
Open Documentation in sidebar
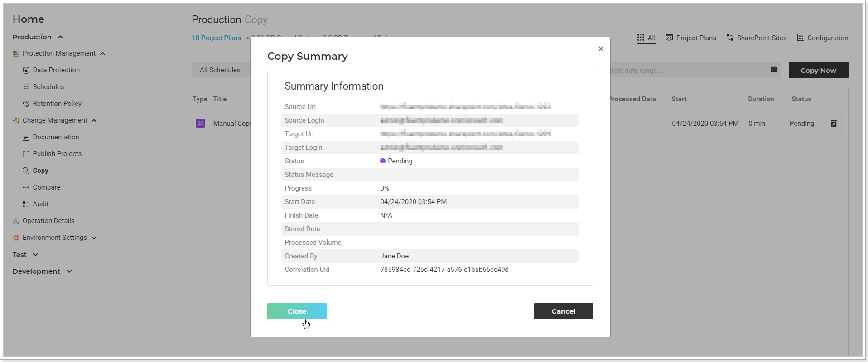56,137
